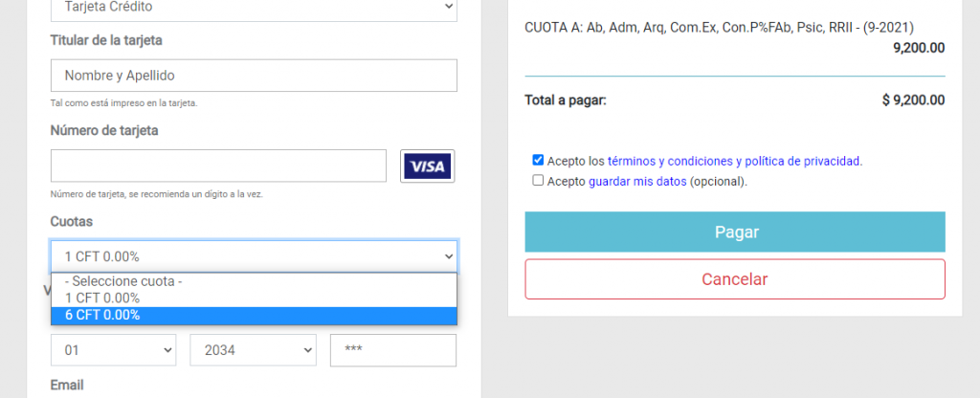Focus the security code *** field
The image size is (980, 398).
click(393, 350)
